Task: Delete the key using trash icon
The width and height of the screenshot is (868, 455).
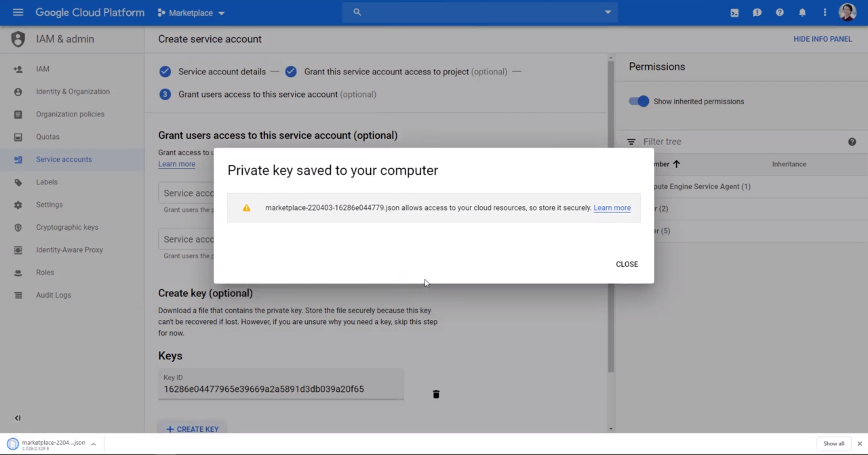Action: [436, 394]
